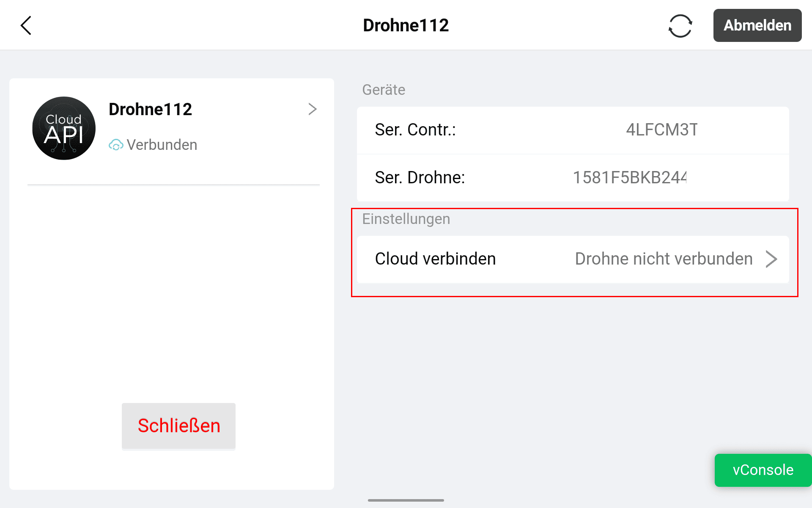
Task: Select the Cloud verbinden label
Action: (435, 259)
